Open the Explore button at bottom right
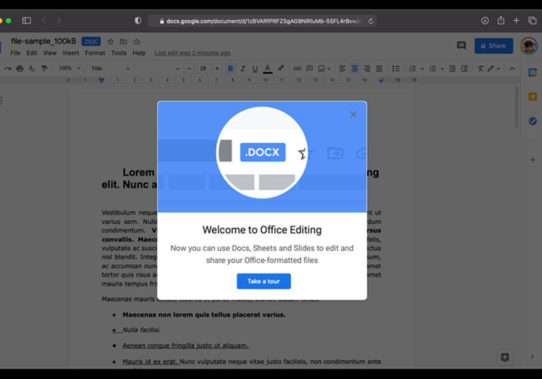Screen dimensions: 542x379 point(505,357)
